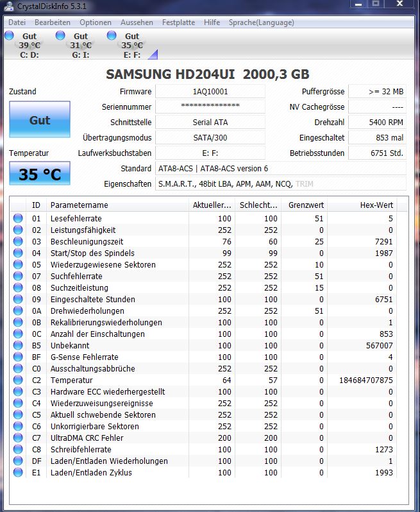Click the Drehzahl 5400 RPM field

click(378, 122)
